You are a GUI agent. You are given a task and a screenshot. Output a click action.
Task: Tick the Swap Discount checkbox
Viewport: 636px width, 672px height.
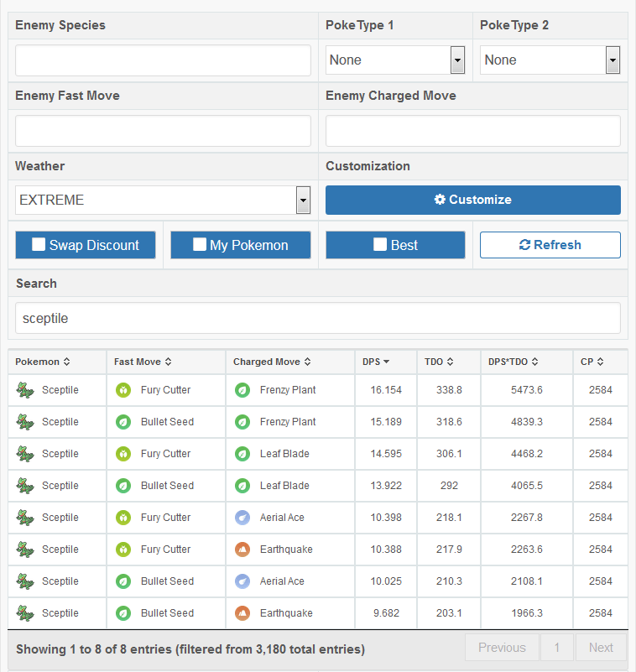tap(39, 244)
